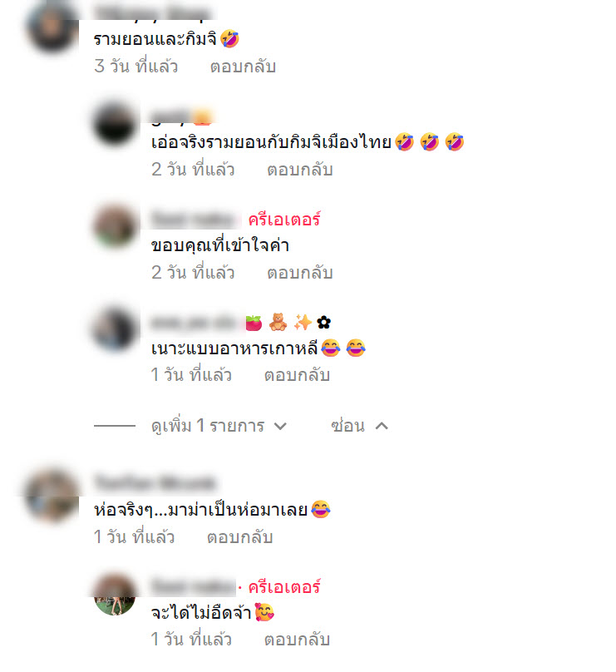
Task: Open avatar of เอ่อจริงรามยอน reply author
Action: coord(115,124)
